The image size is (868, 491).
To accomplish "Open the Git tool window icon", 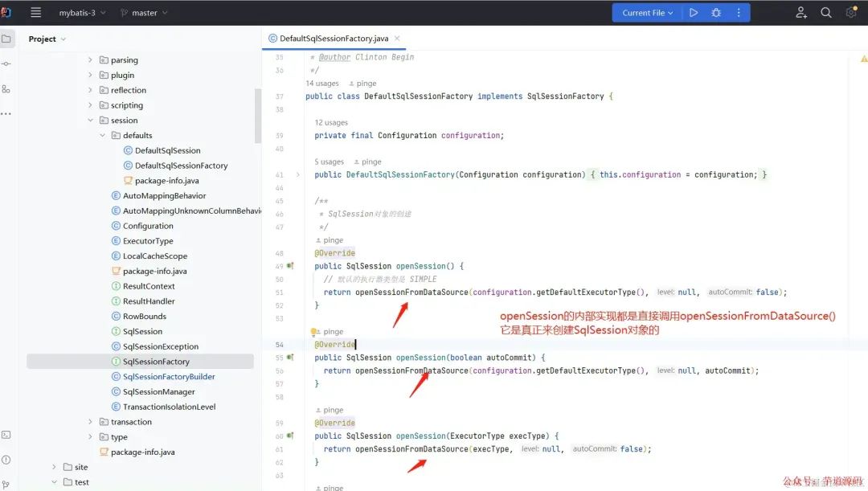I will pyautogui.click(x=6, y=485).
